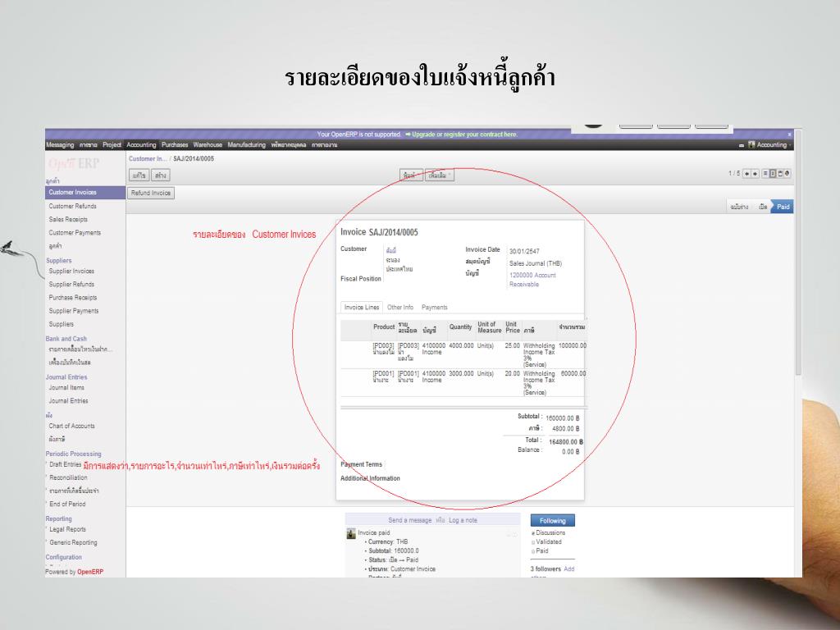Image resolution: width=840 pixels, height=630 pixels.
Task: Switch to graph view icon
Action: pos(787,174)
